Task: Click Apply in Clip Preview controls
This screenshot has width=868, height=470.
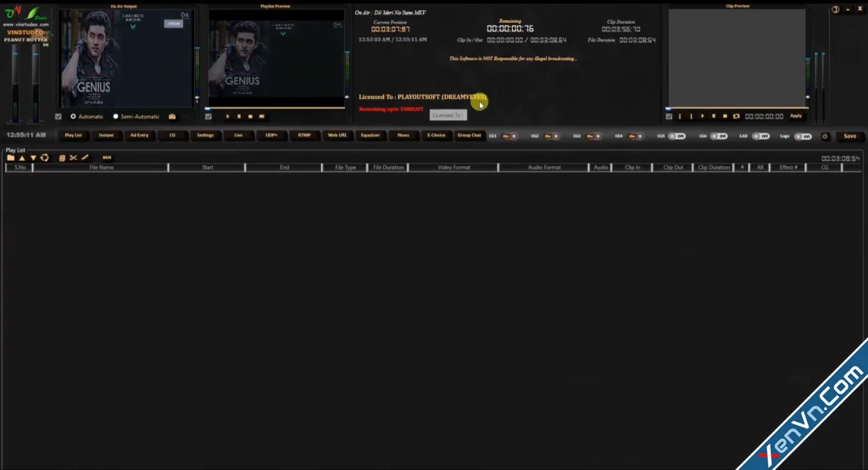Action: 796,116
